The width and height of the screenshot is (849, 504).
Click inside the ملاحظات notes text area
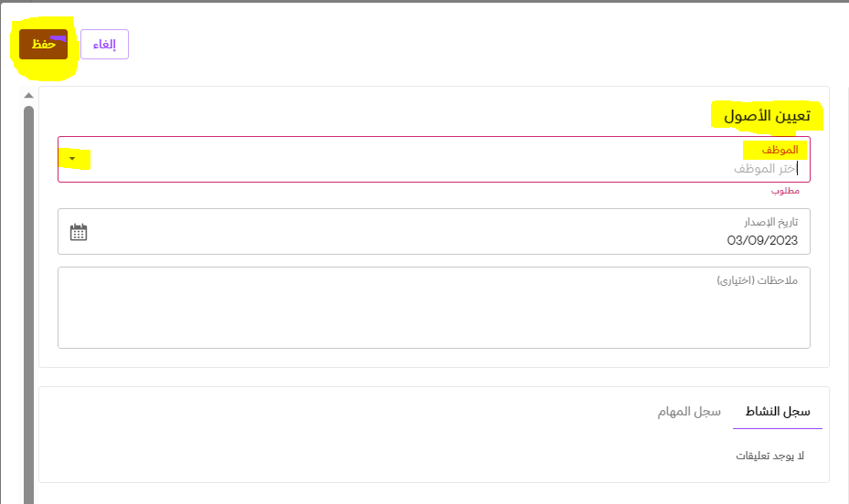point(433,315)
